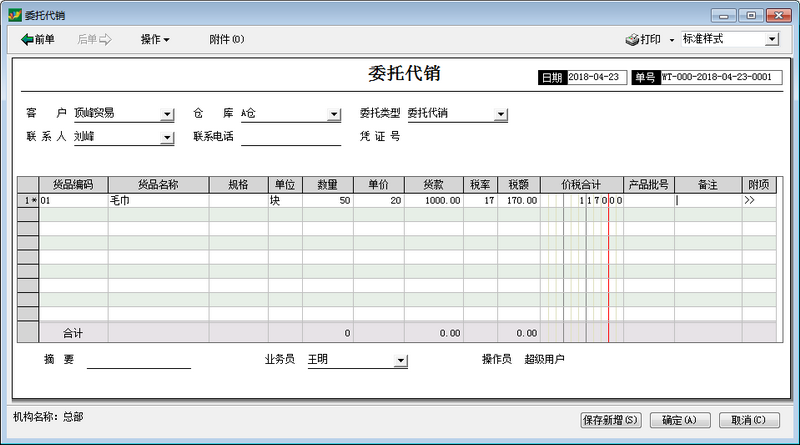Viewport: 800px width, 445px height.
Task: Open the 委托类型 dropdown
Action: point(501,114)
